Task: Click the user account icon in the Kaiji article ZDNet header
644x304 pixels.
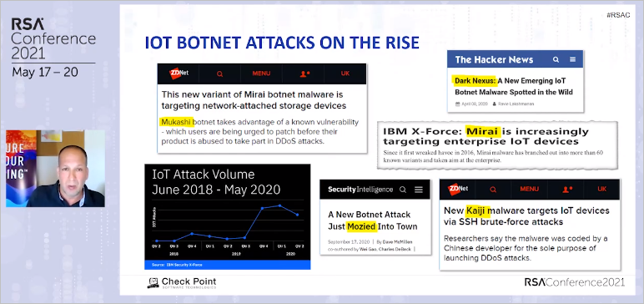Action: (567, 190)
